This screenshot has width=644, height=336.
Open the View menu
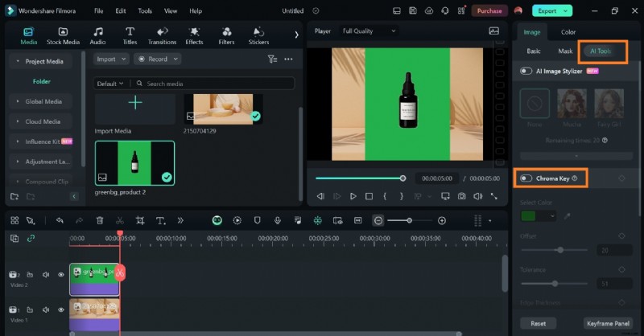171,11
